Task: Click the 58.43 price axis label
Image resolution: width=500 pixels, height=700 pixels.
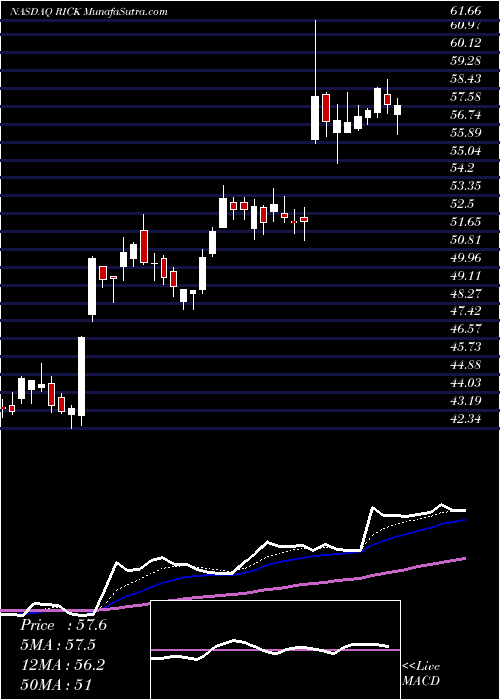Action: [x=466, y=79]
